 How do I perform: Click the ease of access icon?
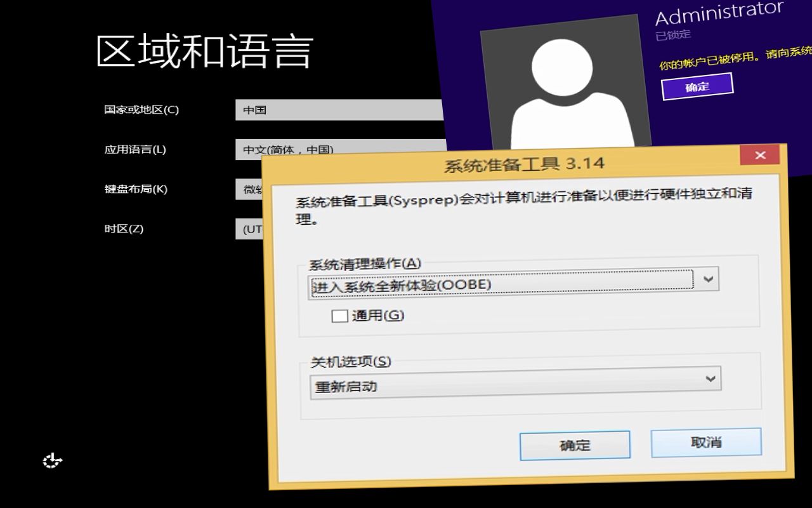[53, 460]
